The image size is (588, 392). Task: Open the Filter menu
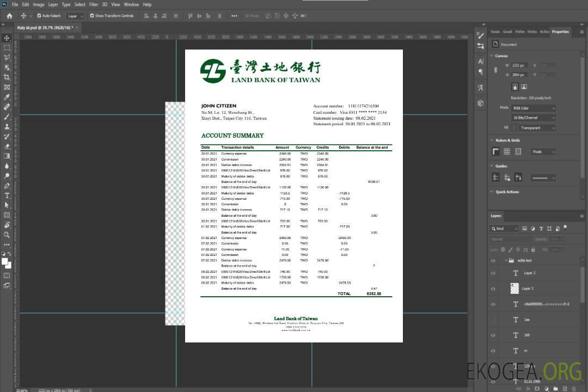click(94, 4)
